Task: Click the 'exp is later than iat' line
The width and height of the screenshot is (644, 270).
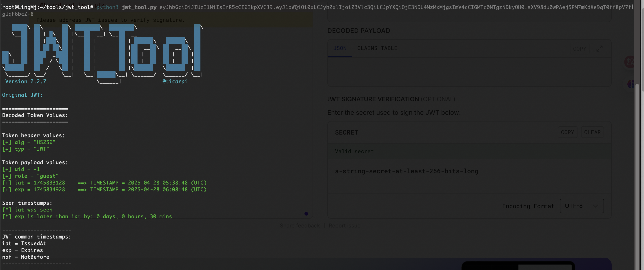Action: 87,216
